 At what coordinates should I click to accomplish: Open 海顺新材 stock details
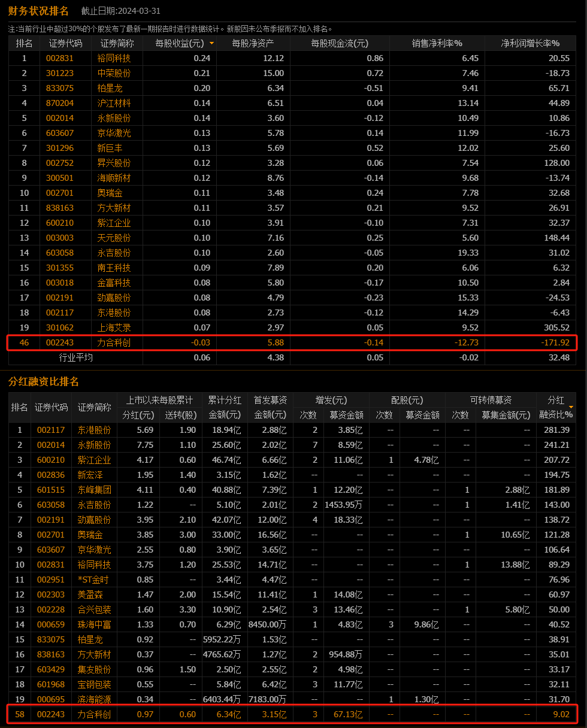click(x=114, y=178)
